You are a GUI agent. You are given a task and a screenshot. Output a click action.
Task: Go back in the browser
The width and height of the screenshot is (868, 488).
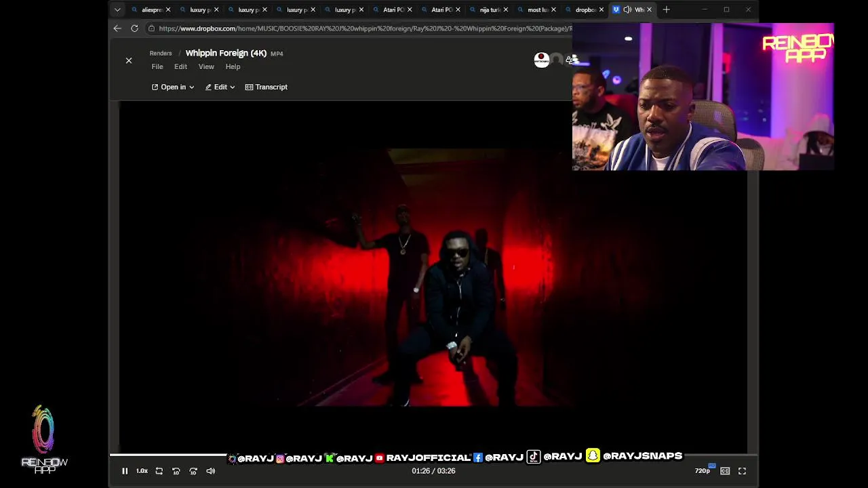(x=117, y=28)
